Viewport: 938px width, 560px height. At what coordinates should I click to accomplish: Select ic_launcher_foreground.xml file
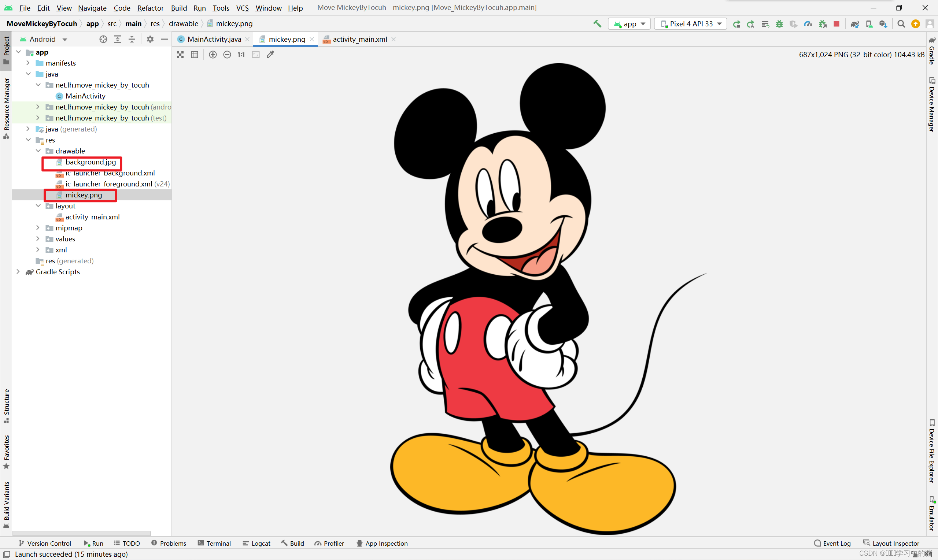pos(109,184)
